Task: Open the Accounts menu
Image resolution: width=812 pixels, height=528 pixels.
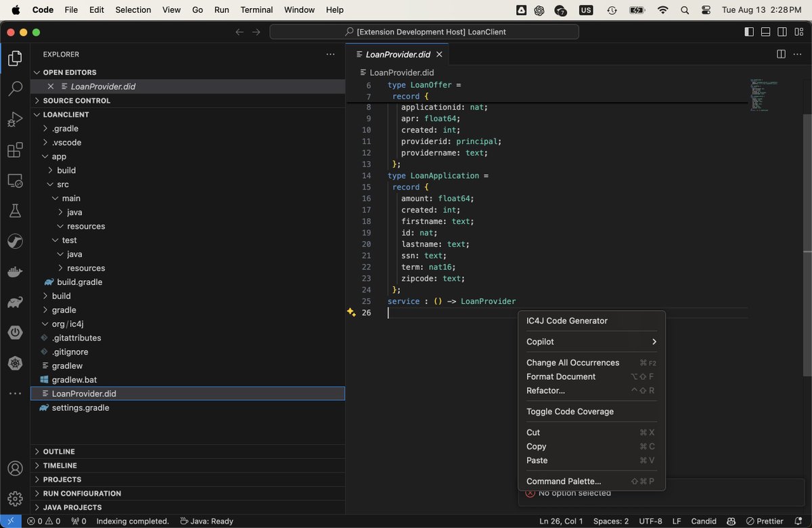Action: (15, 468)
